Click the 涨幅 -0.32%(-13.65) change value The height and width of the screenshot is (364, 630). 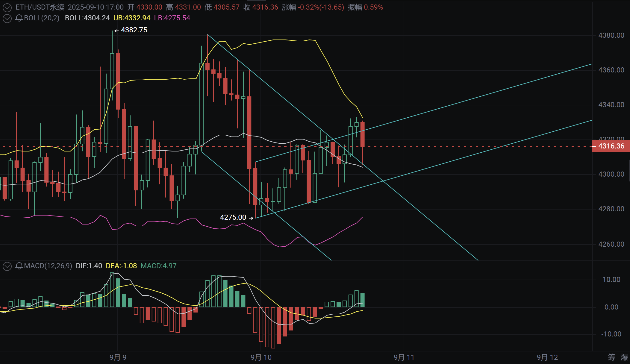click(x=313, y=7)
